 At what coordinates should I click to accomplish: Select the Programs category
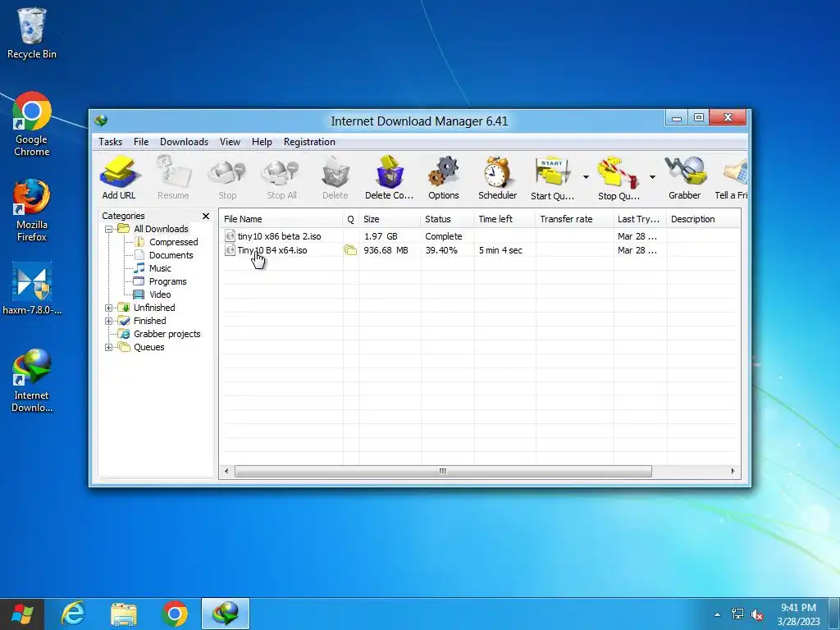(x=167, y=282)
